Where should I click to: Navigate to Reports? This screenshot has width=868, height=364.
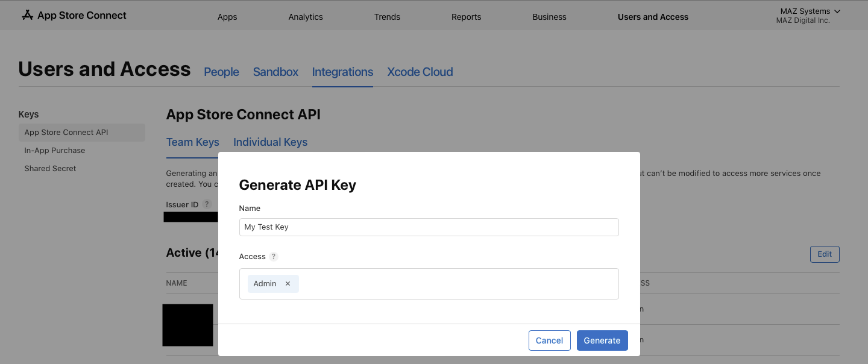[x=467, y=17]
